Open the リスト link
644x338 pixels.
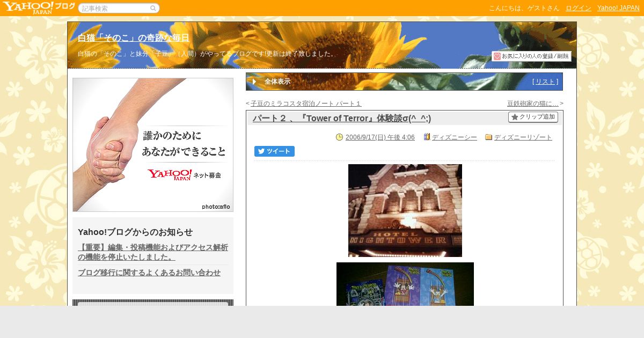tap(545, 82)
